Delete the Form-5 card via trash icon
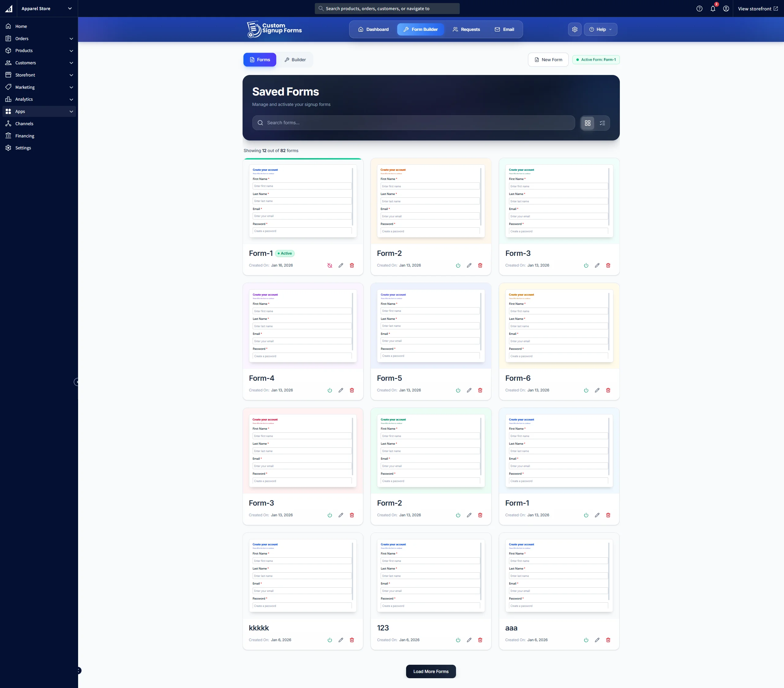Viewport: 784px width, 688px height. (480, 390)
